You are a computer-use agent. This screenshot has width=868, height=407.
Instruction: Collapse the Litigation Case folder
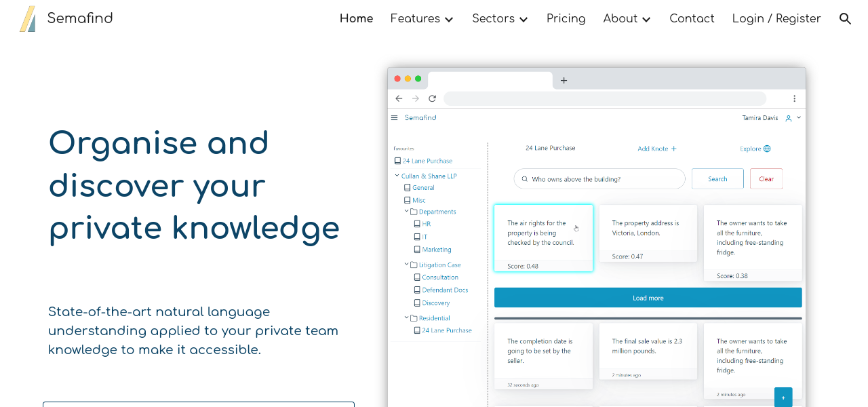pos(407,265)
